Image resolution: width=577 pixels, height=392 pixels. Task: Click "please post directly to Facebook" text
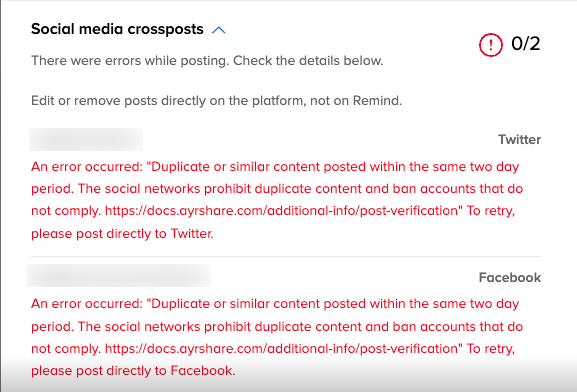[133, 371]
